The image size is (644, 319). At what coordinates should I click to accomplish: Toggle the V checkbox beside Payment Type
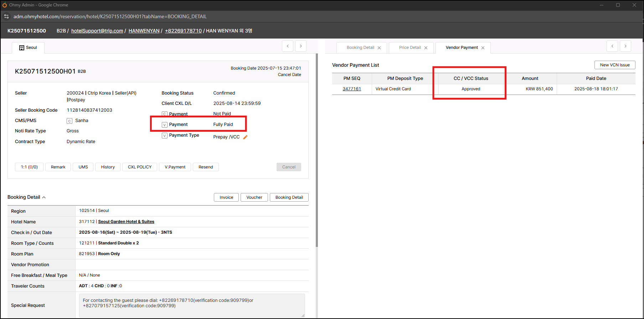(x=165, y=136)
